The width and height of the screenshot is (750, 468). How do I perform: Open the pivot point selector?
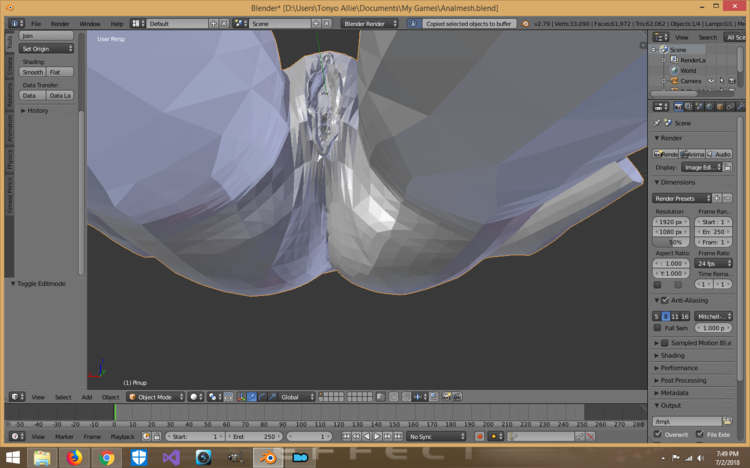click(215, 397)
